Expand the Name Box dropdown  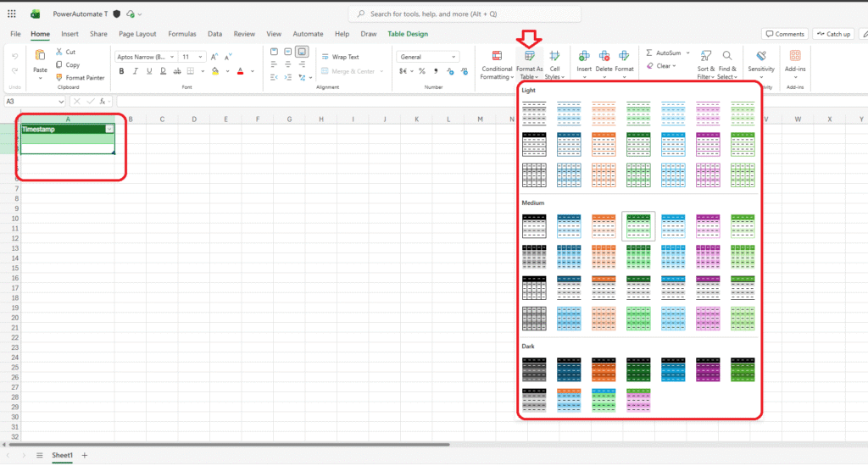click(61, 102)
